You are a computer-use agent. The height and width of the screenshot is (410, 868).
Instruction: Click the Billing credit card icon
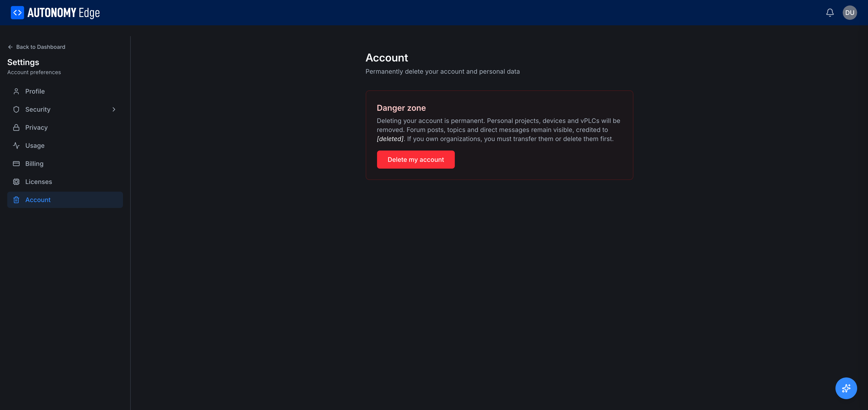pos(16,164)
